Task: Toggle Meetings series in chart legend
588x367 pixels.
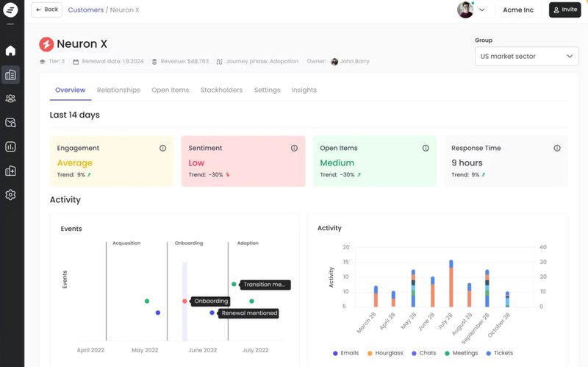Action: click(460, 353)
